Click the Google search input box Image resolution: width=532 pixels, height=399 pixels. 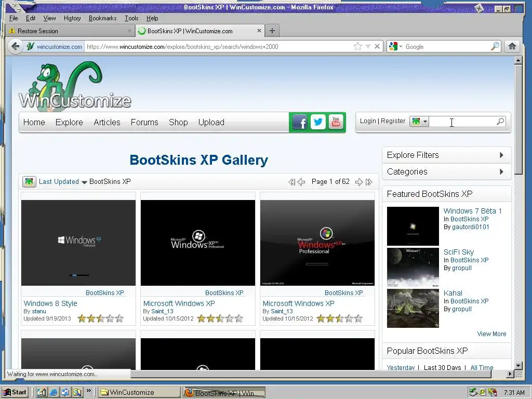(x=447, y=46)
